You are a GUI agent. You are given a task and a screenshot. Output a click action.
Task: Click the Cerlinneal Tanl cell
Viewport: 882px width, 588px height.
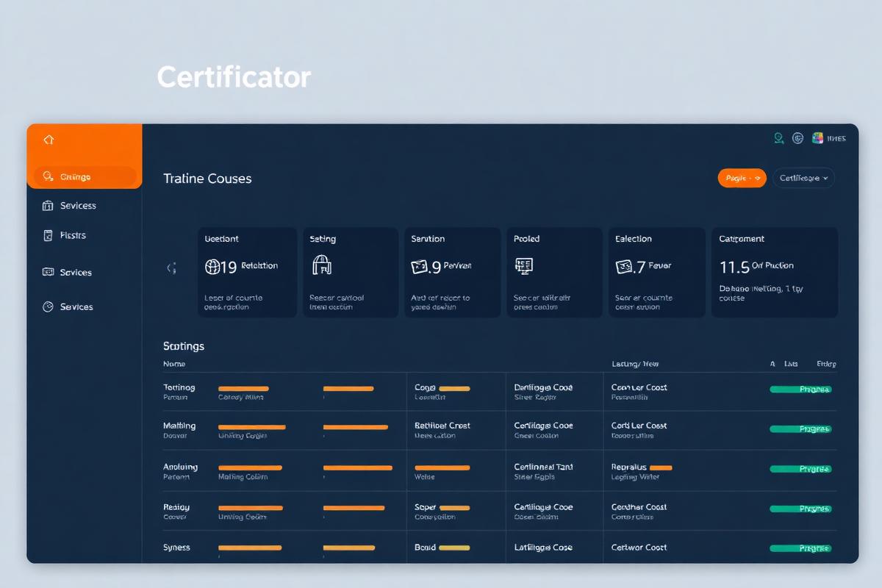click(544, 467)
